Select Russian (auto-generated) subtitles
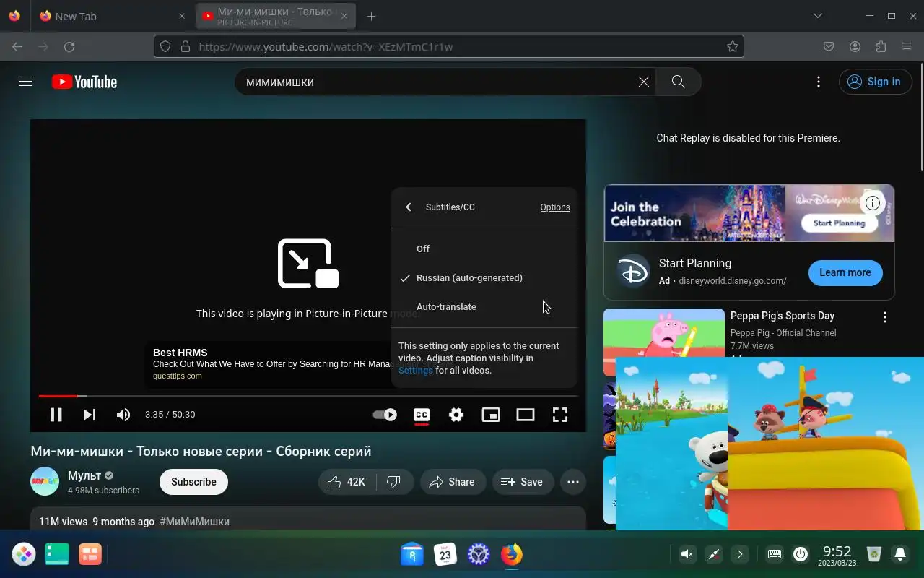 coord(484,278)
